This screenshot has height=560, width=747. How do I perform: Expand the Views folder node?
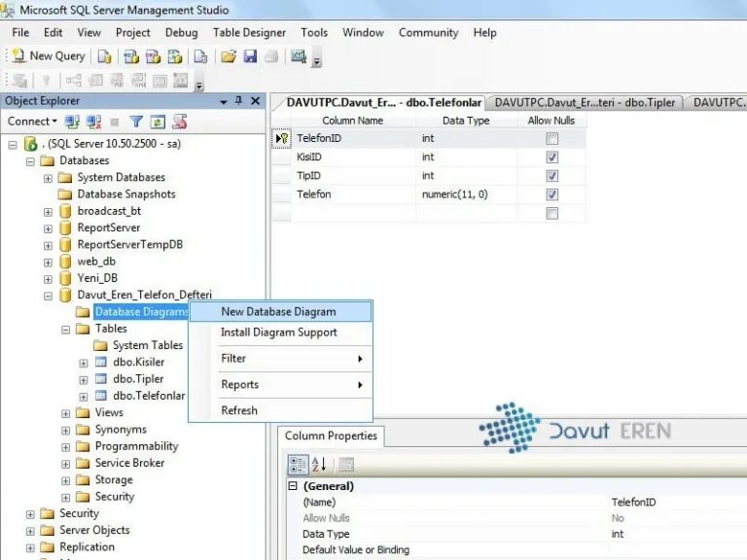point(66,413)
